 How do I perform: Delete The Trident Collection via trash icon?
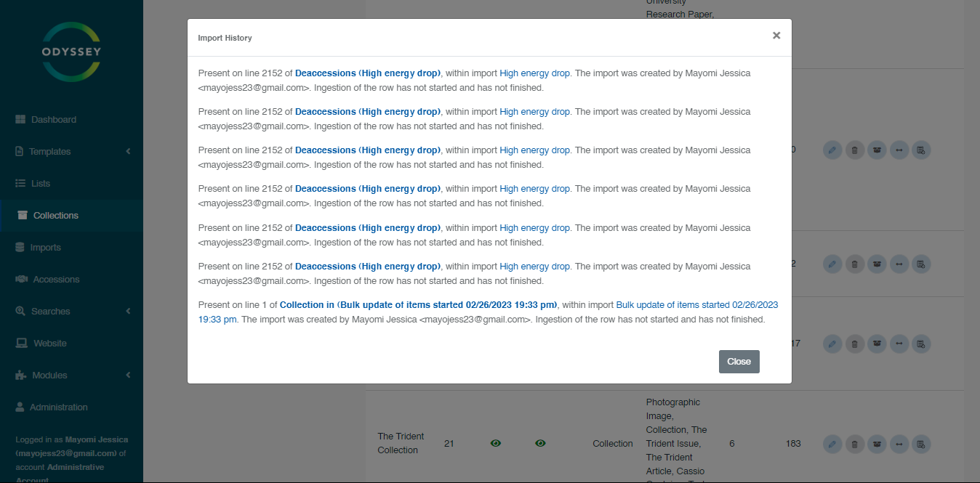855,444
